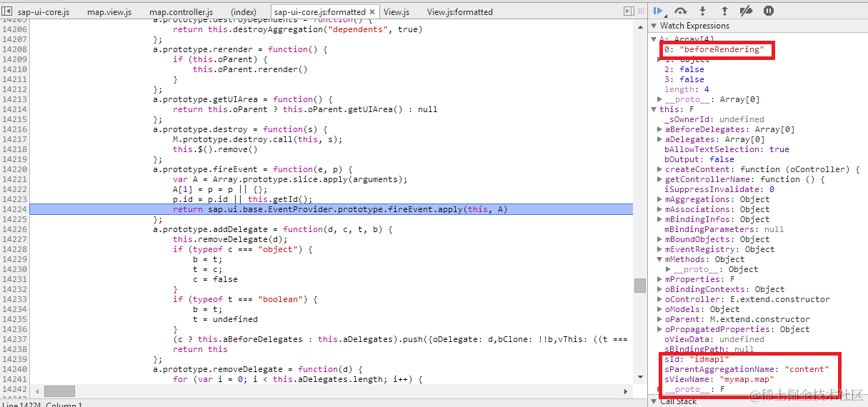
Task: Select the length: 4 property
Action: 687,89
